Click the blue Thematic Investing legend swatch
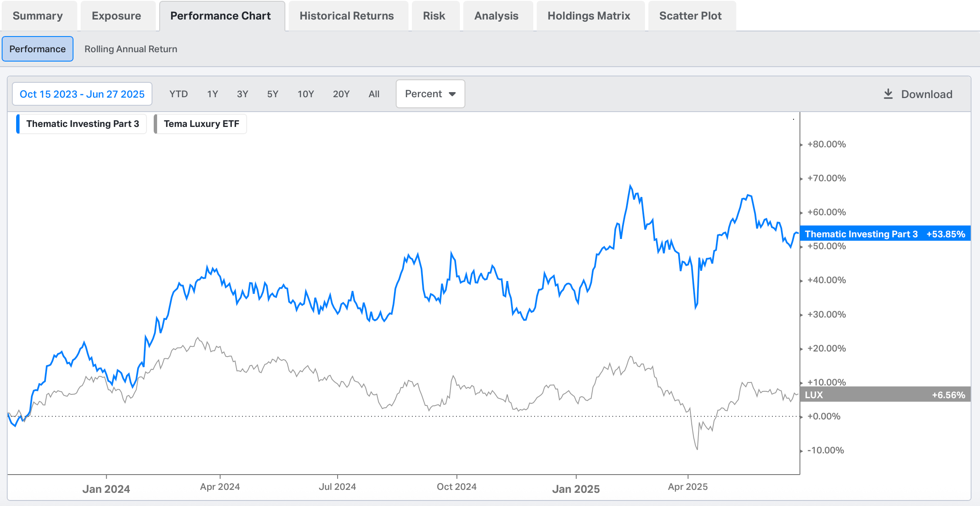Image resolution: width=980 pixels, height=506 pixels. click(18, 124)
